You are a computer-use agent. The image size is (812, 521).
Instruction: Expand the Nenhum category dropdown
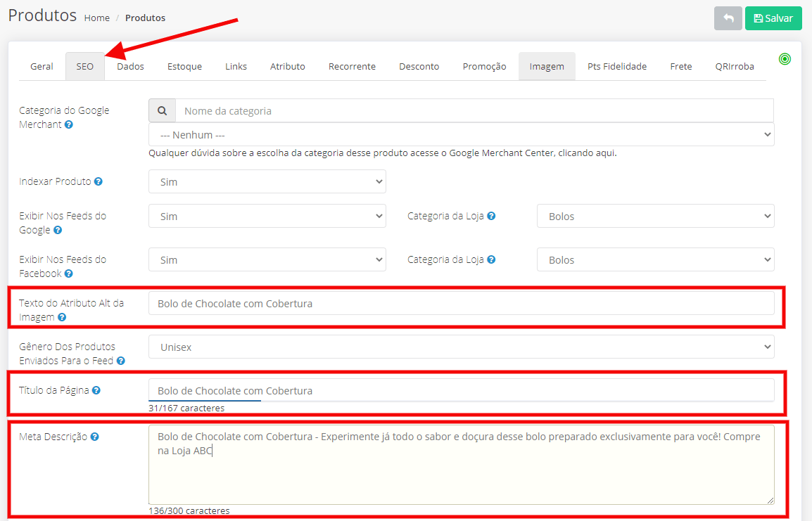pos(461,134)
